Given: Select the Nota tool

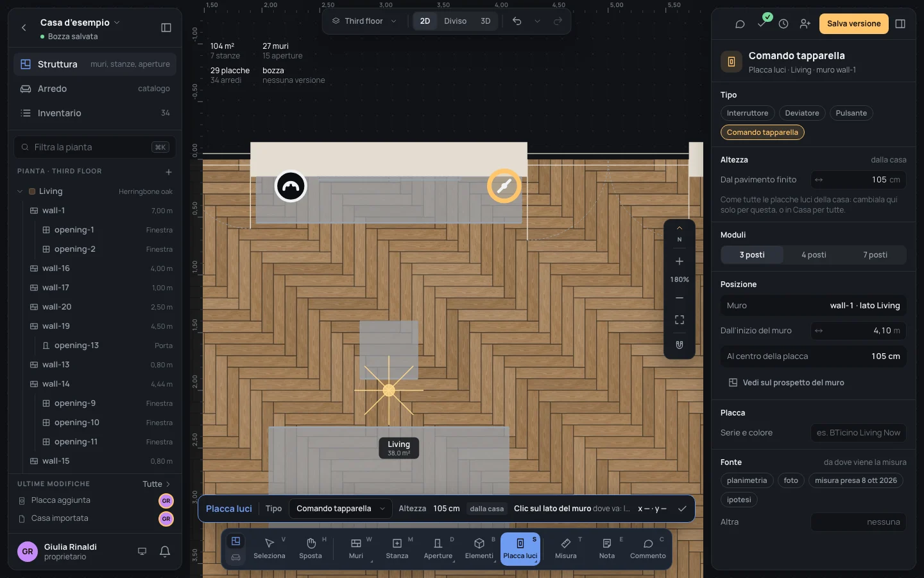Looking at the screenshot, I should click(607, 549).
